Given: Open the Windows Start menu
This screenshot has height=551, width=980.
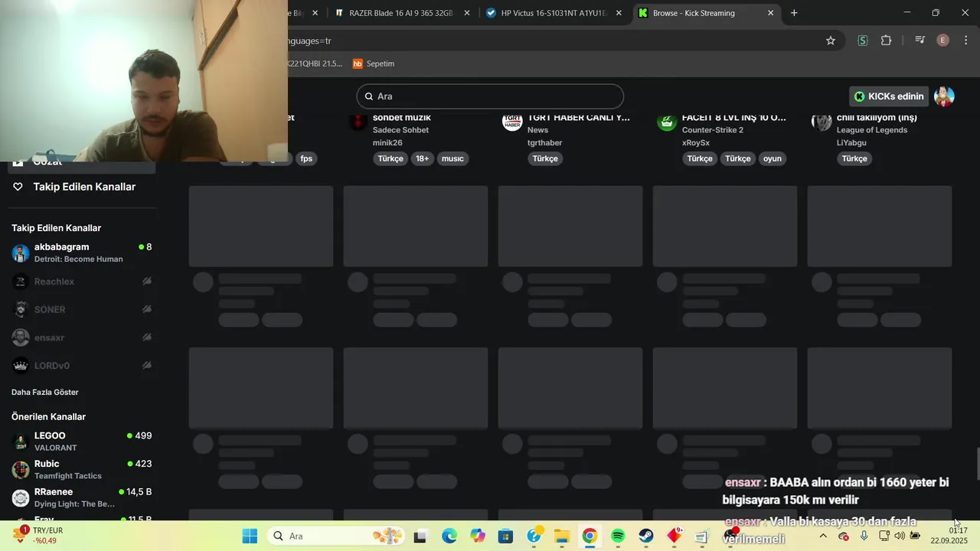Looking at the screenshot, I should click(250, 536).
